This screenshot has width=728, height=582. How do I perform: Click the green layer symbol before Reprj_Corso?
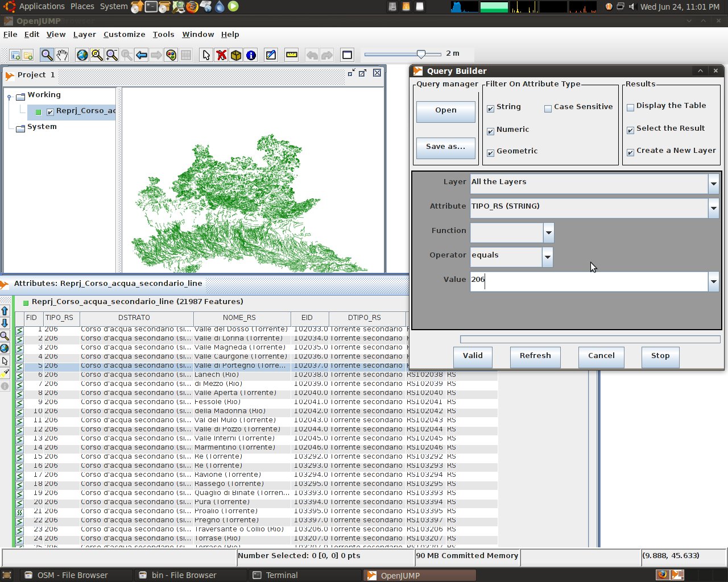[x=38, y=113]
